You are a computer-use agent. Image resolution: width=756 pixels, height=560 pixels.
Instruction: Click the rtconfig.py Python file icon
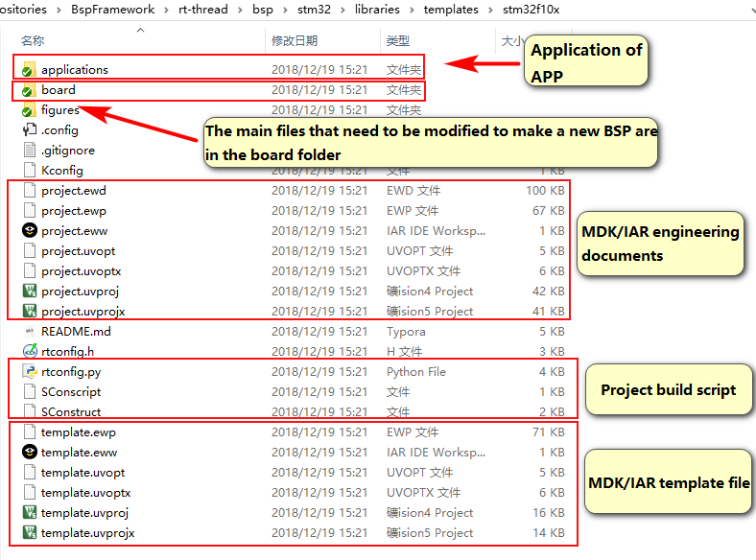29,372
